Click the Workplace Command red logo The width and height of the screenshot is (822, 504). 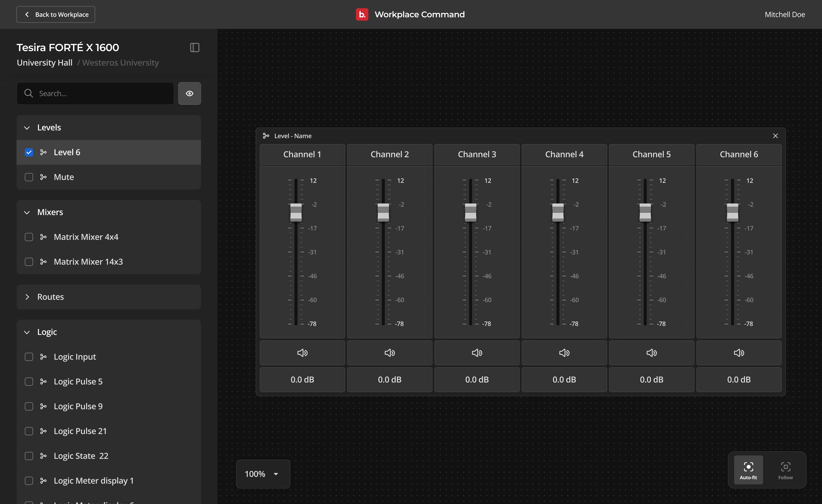(362, 14)
